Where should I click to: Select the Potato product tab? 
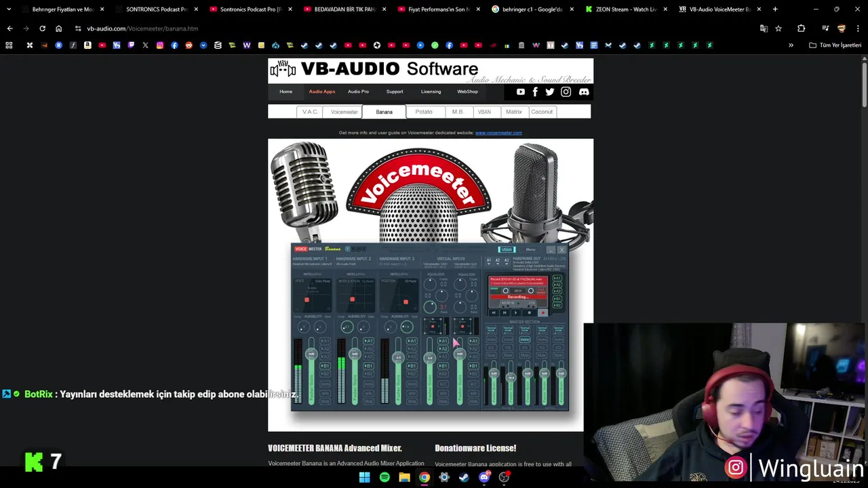tap(424, 112)
